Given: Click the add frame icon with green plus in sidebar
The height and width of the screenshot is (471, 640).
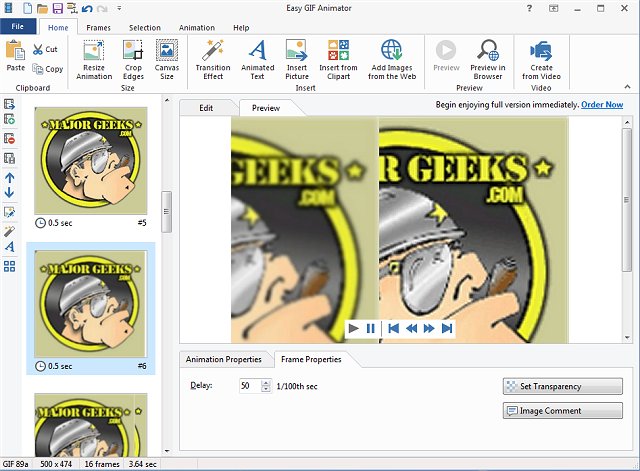Looking at the screenshot, I should click(9, 120).
